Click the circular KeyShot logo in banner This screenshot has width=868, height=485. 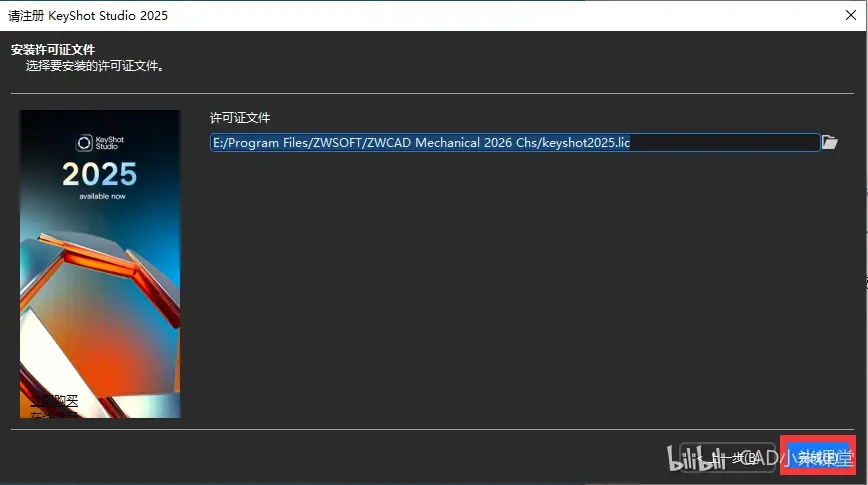[x=84, y=143]
